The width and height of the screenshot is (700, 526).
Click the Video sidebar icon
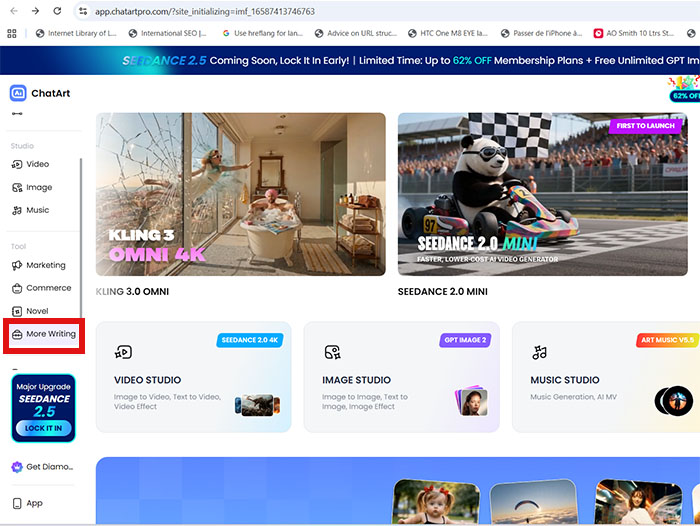(x=17, y=164)
